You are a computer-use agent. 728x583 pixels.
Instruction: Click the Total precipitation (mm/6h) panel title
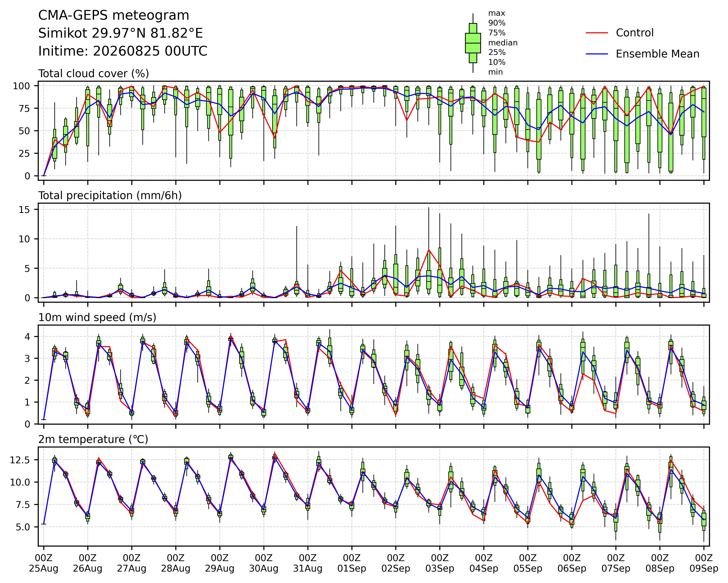click(x=110, y=196)
